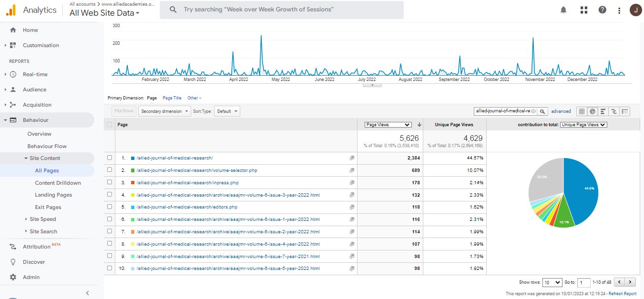Select the pivot table view icon
The width and height of the screenshot is (644, 299).
(625, 111)
